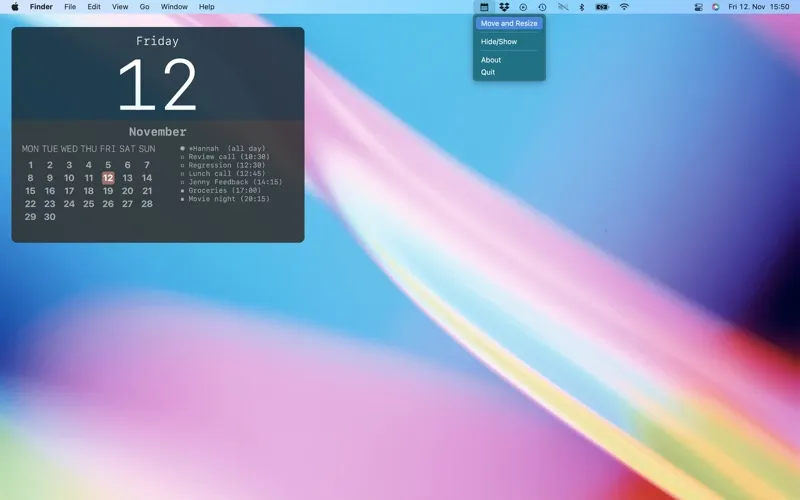
Task: Open the Apple menu
Action: (x=15, y=7)
